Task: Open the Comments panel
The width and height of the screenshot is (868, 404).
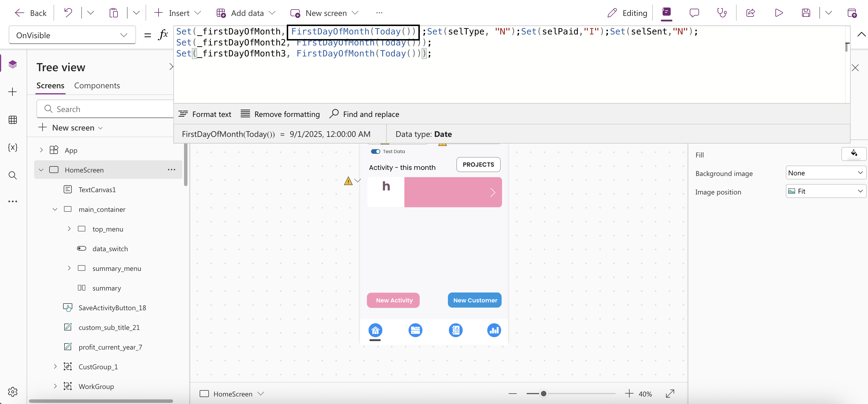Action: pyautogui.click(x=695, y=13)
